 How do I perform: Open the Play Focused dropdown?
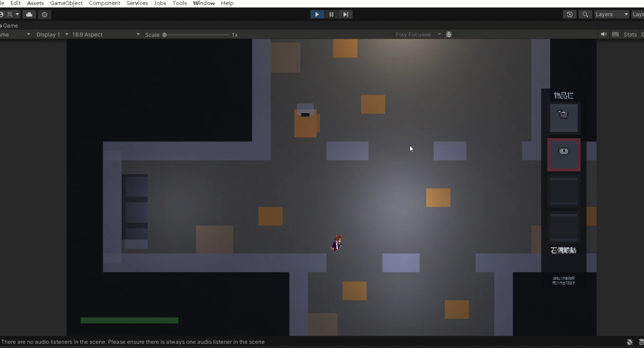[x=418, y=35]
